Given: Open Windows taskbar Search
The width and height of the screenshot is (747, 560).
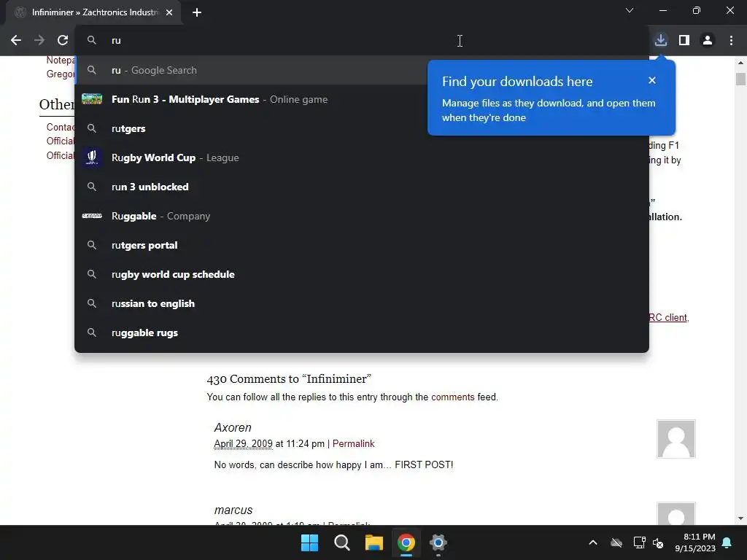Looking at the screenshot, I should [342, 542].
